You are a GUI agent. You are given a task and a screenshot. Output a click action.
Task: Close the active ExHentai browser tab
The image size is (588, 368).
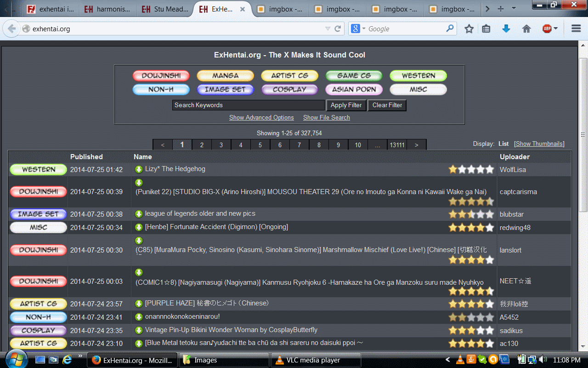pyautogui.click(x=243, y=9)
